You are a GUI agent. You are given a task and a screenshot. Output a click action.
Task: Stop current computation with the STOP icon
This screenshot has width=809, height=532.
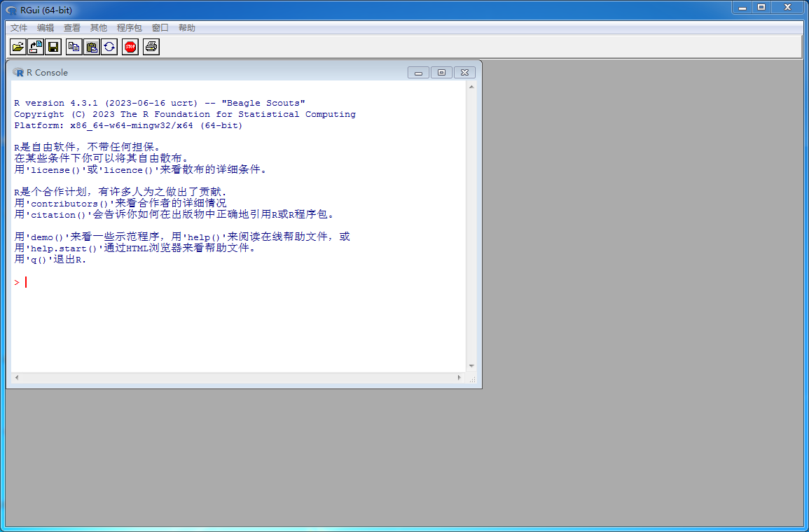click(130, 47)
